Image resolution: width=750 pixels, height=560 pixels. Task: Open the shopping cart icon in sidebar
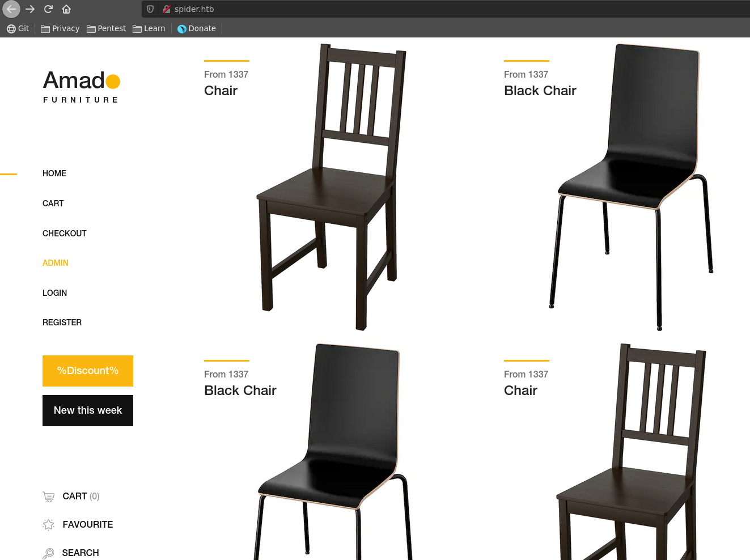point(49,497)
